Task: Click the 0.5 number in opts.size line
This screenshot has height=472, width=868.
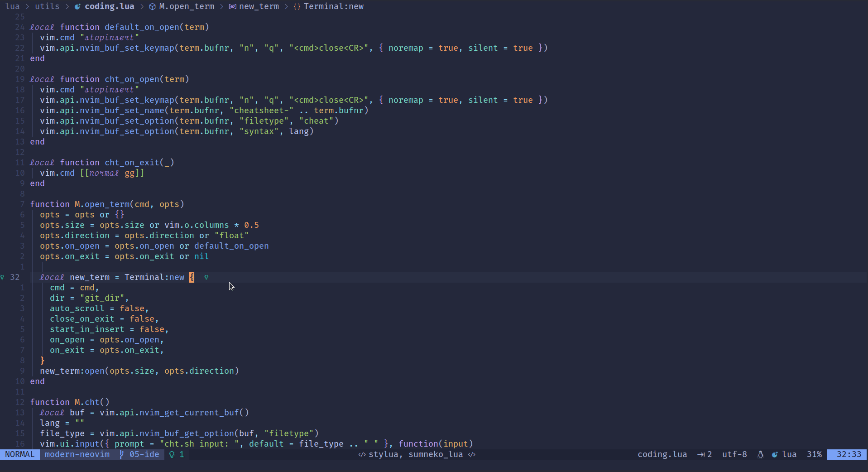Action: pyautogui.click(x=251, y=225)
